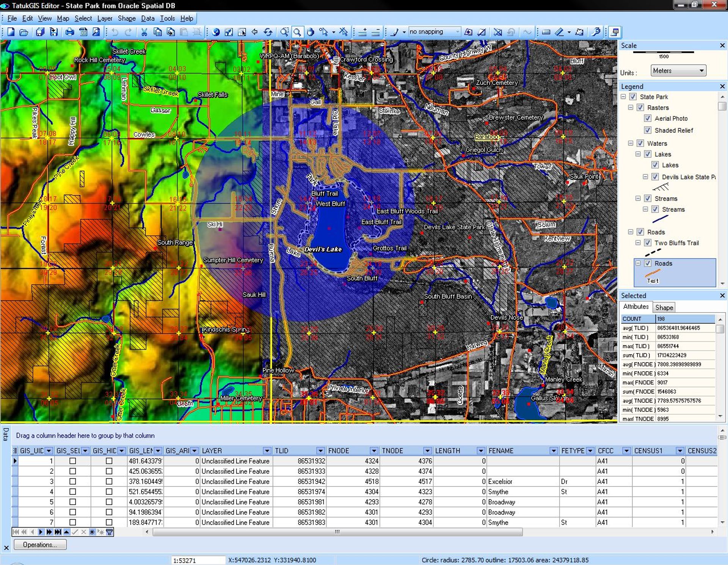Screen dimensions: 728x565
Task: Select the deselect-all tool icon
Action: (344, 32)
